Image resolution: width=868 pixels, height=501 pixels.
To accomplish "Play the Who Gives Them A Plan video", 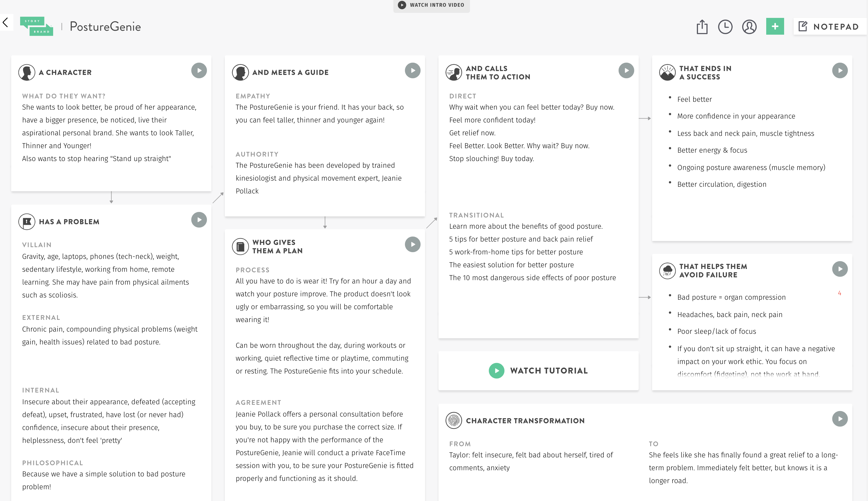I will tap(412, 245).
